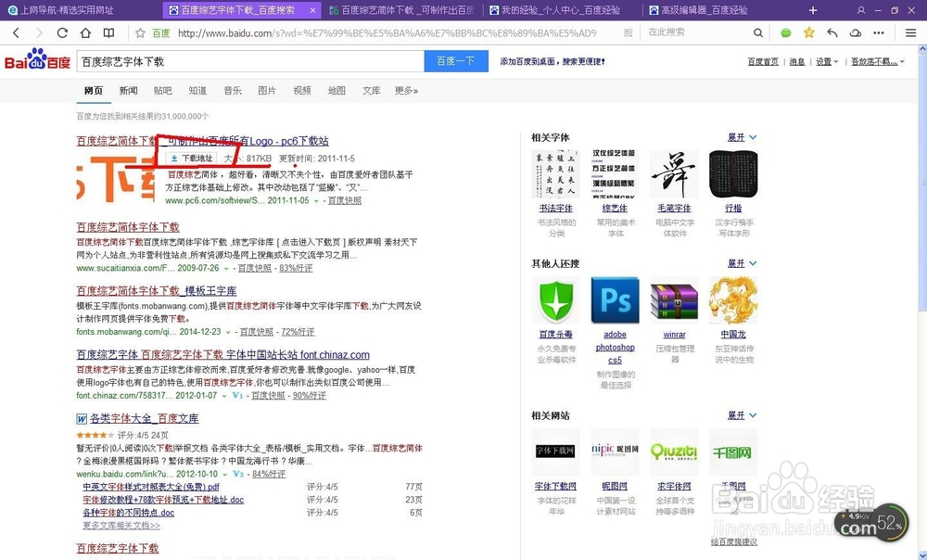The width and height of the screenshot is (927, 560).
Task: Open the dropdown arrow beside www.pc6.com result URL
Action: [316, 201]
